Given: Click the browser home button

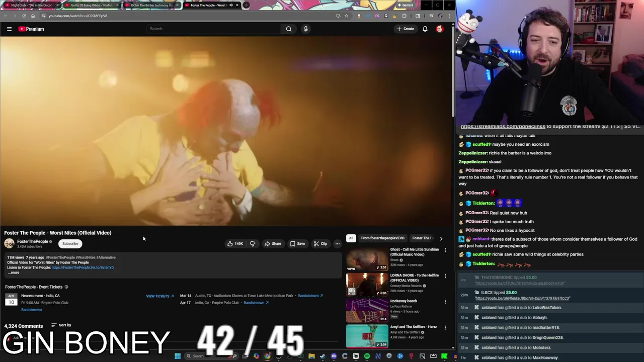Looking at the screenshot, I should point(33,16).
